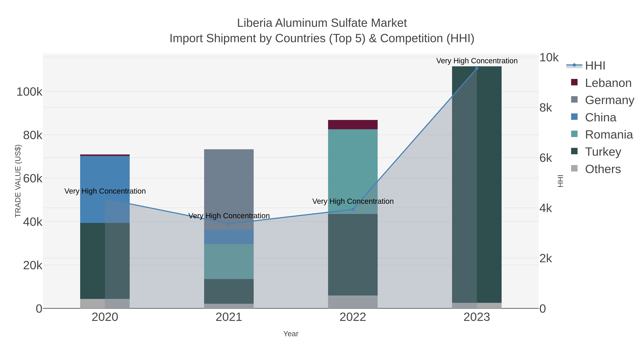Click the HHI data point for 2022
Viewport: 644px width, 362px height.
click(x=353, y=209)
